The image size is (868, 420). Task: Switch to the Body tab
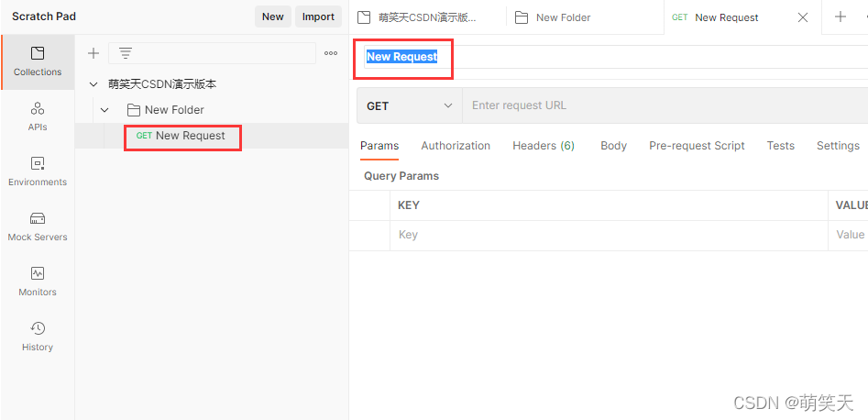(x=613, y=146)
